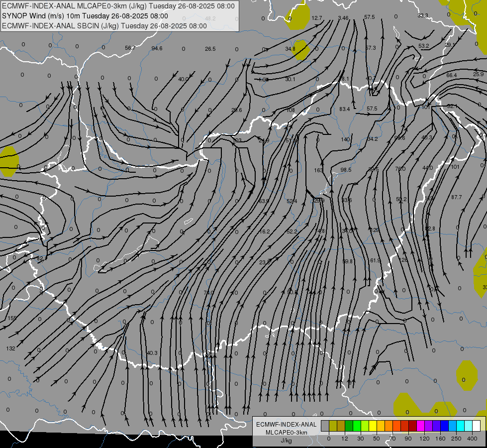
Task: Click the map value 83.4
Action: point(344,109)
